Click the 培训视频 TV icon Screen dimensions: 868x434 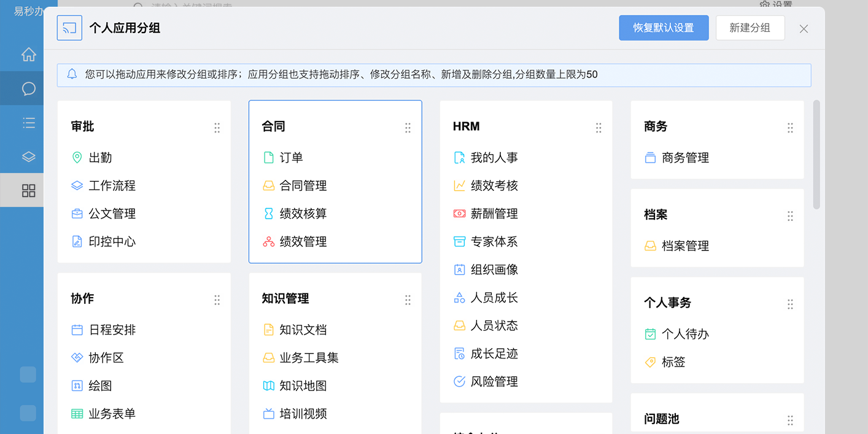268,414
